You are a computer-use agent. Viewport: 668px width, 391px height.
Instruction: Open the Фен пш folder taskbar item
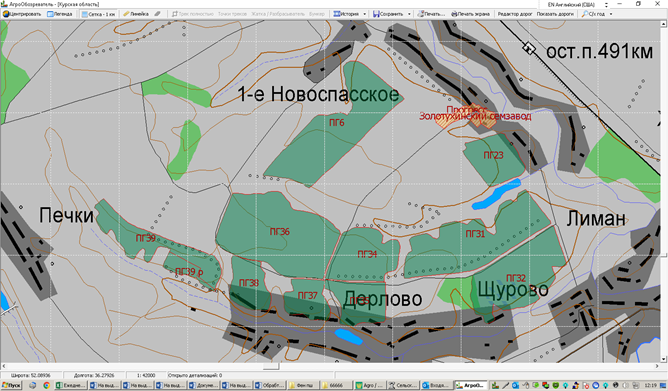[303, 385]
